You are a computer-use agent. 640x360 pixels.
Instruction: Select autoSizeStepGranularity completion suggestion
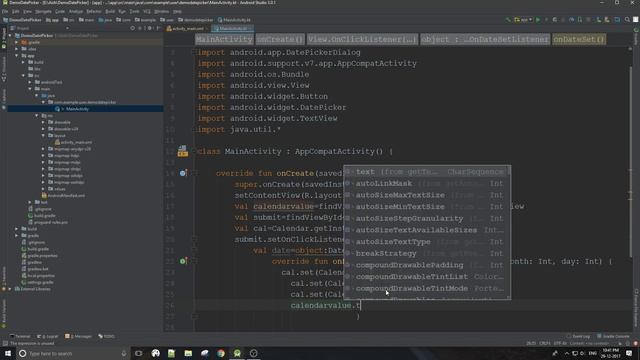tap(427, 218)
